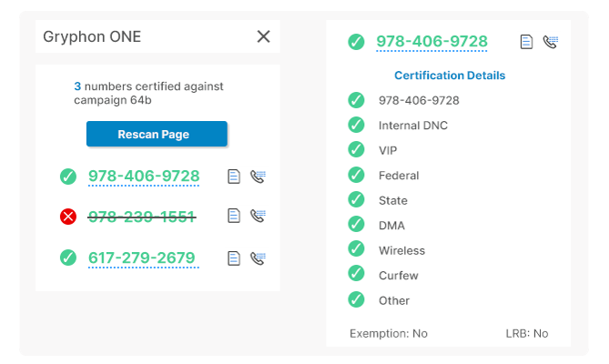
Task: Click check icon beside Curfew
Action: click(x=356, y=273)
